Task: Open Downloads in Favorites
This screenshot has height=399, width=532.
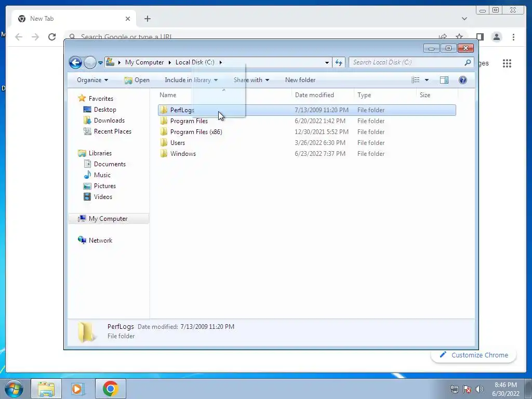Action: tap(109, 121)
